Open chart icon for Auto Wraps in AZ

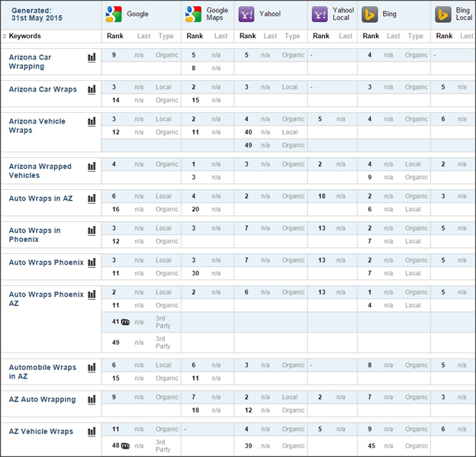coord(92,198)
